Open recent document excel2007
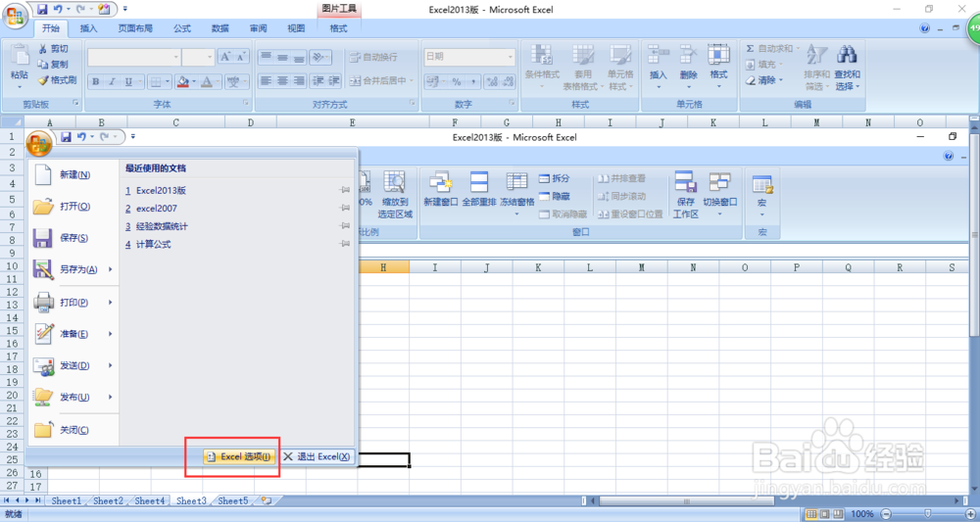Image resolution: width=980 pixels, height=522 pixels. 156,208
